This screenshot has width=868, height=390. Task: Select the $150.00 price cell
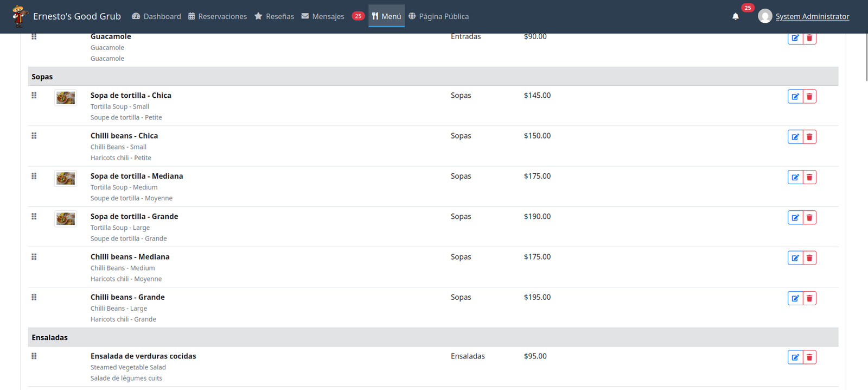tap(537, 136)
